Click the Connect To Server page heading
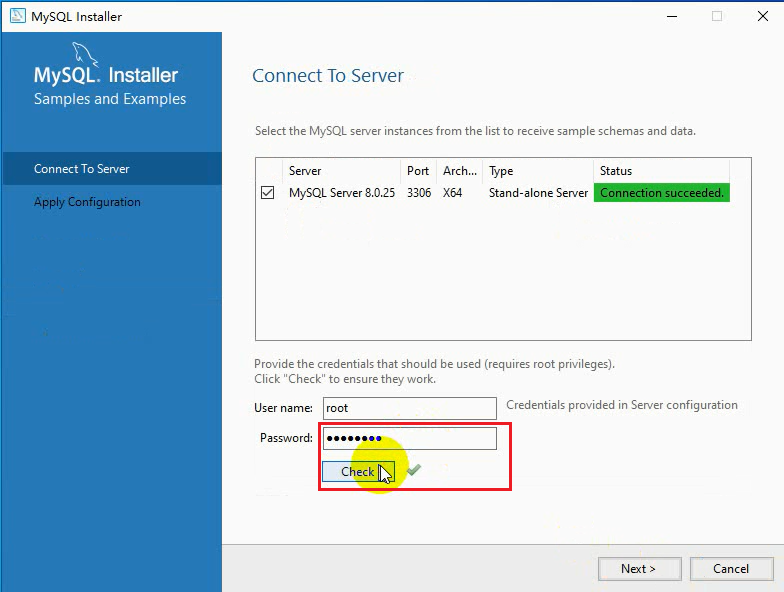 [328, 76]
